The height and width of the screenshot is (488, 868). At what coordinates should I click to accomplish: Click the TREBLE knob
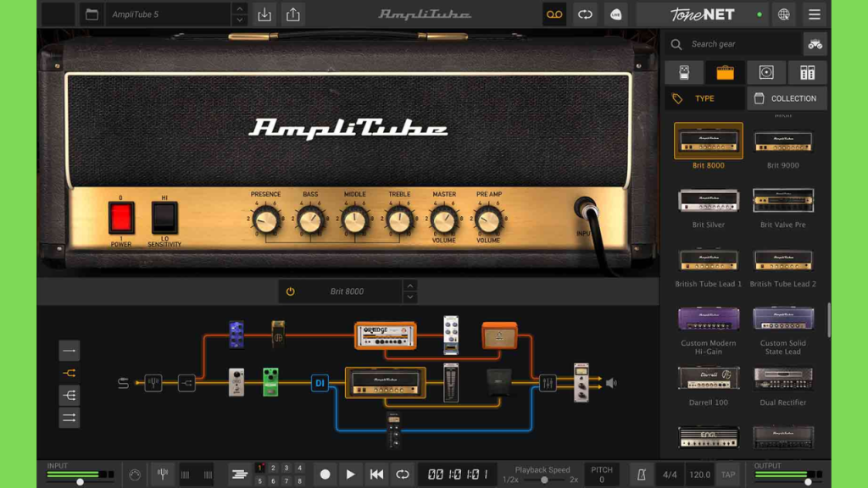399,221
